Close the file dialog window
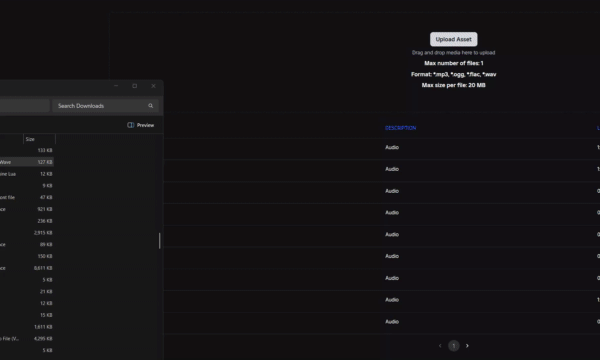Image resolution: width=600 pixels, height=360 pixels. [x=153, y=86]
